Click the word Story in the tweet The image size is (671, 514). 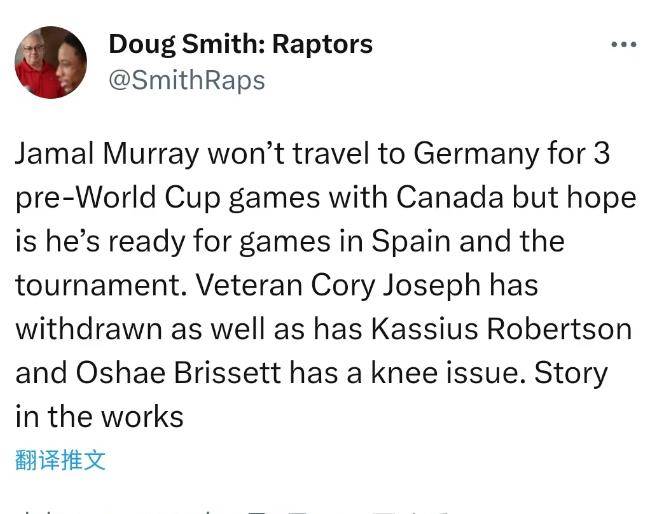point(570,373)
